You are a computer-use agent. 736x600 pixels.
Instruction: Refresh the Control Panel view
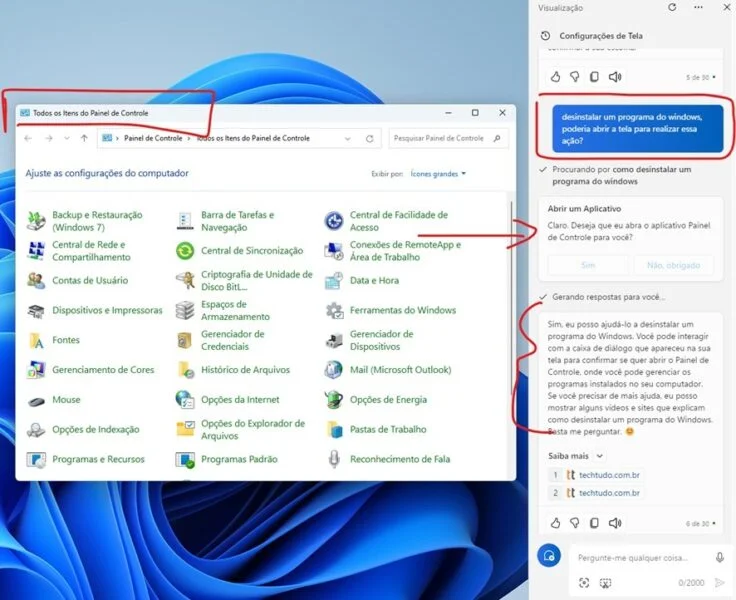pos(369,138)
